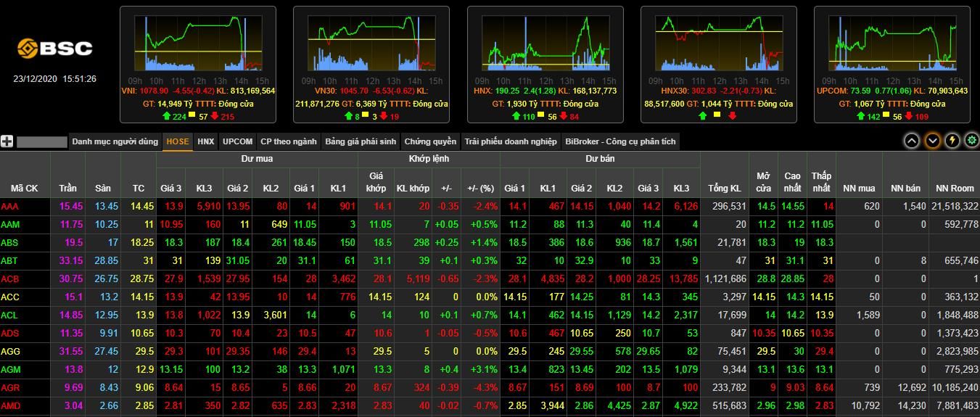Click the BSC logo
The height and width of the screenshot is (417, 980).
pos(55,49)
